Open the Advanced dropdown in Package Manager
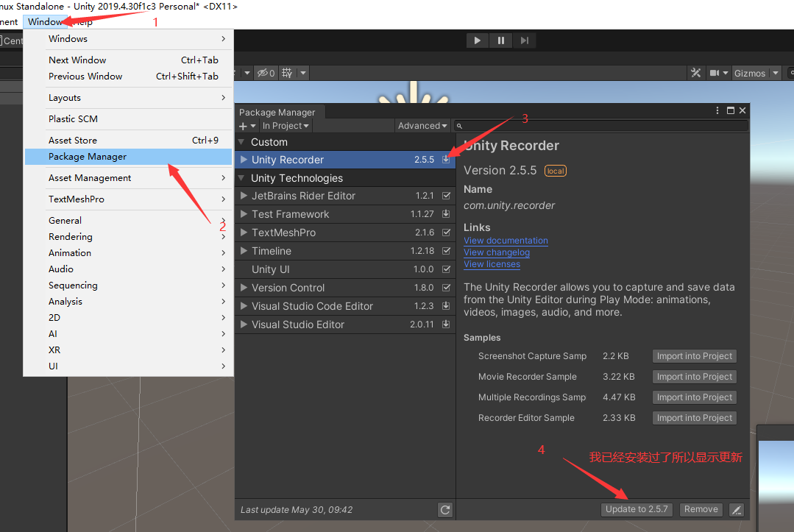This screenshot has width=794, height=532. (x=422, y=126)
